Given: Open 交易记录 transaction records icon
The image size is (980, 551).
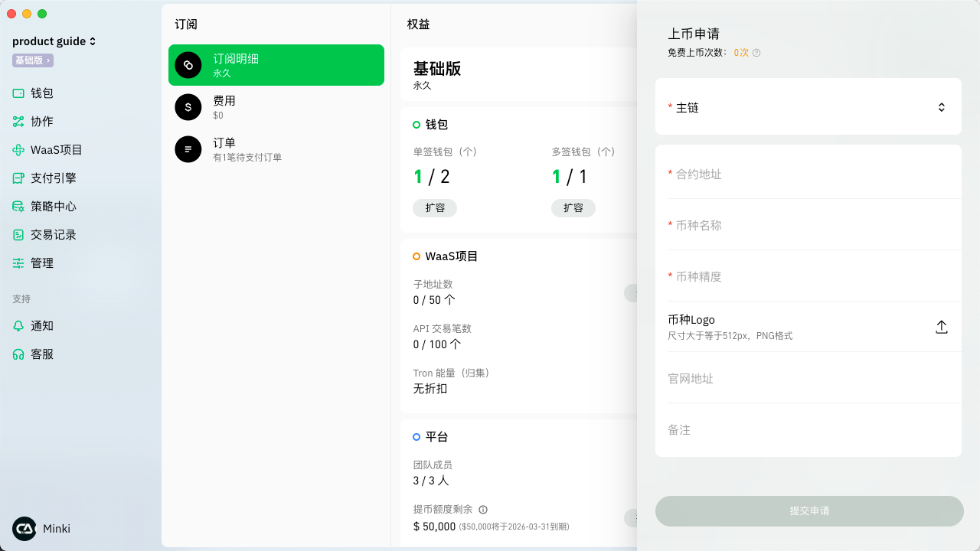Looking at the screenshot, I should pos(18,235).
